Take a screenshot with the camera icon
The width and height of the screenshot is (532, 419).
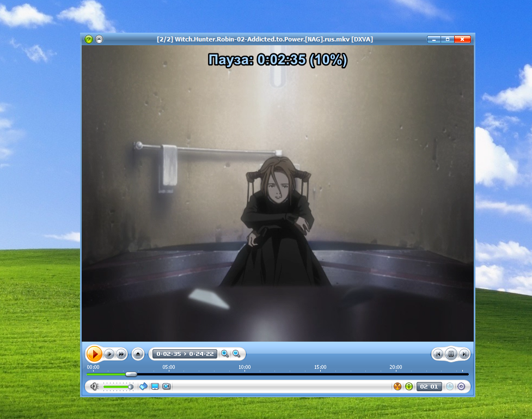pos(167,386)
